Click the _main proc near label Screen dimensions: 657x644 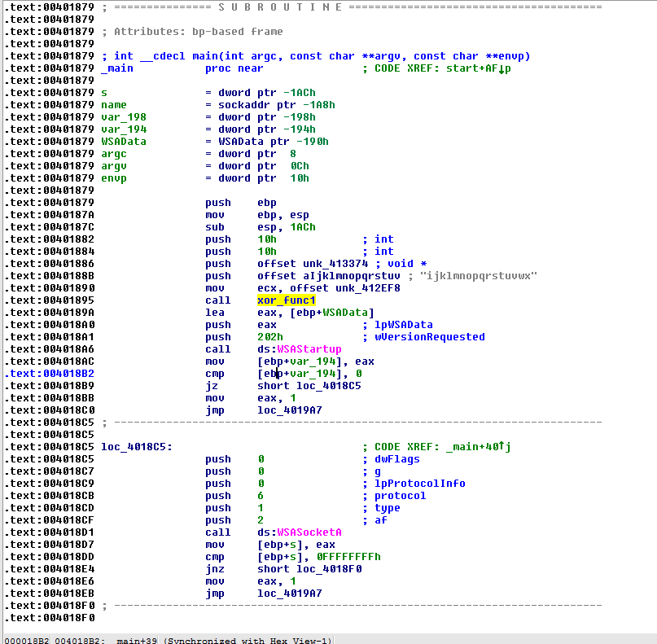coord(117,68)
